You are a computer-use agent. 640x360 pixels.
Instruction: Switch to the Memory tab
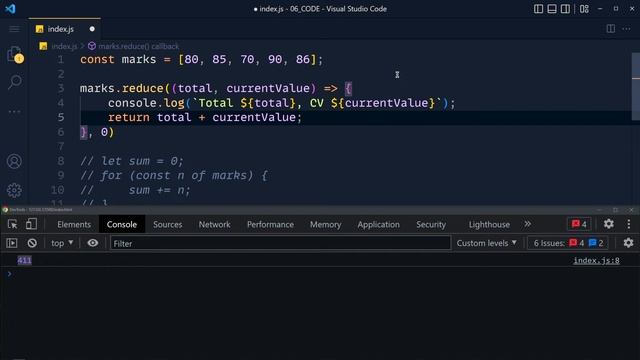tap(325, 224)
